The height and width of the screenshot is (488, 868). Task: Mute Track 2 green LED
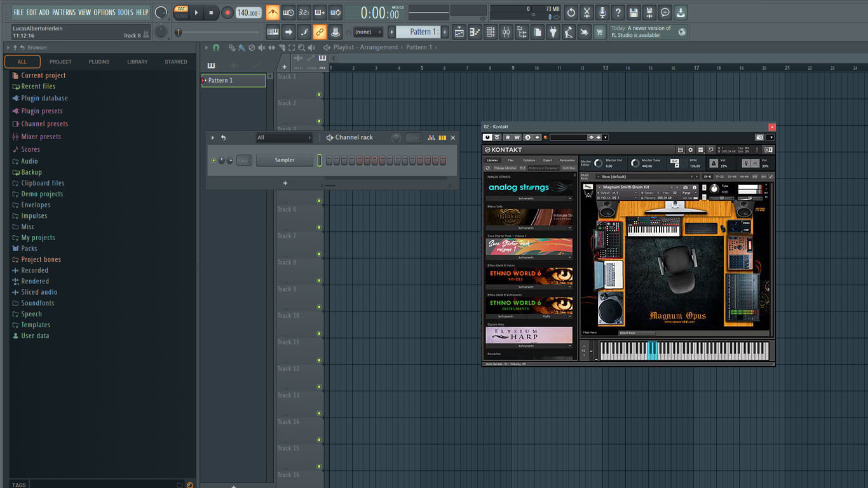click(x=319, y=121)
